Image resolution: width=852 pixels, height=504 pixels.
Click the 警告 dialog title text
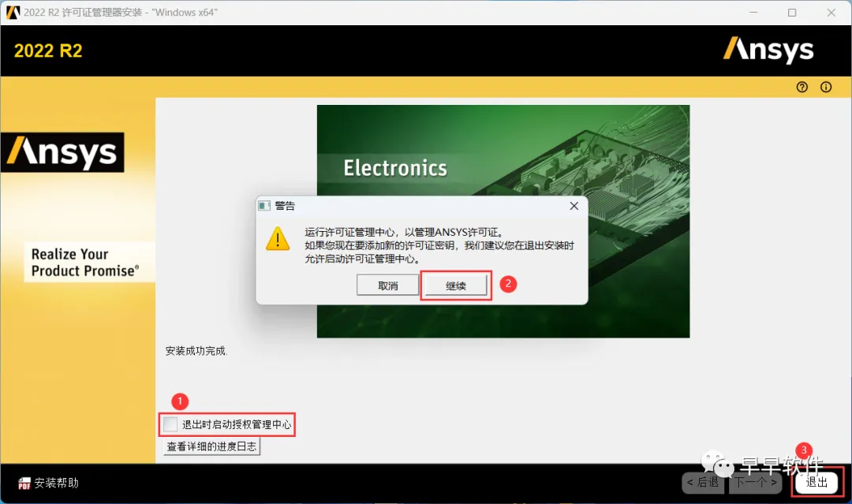pos(285,206)
